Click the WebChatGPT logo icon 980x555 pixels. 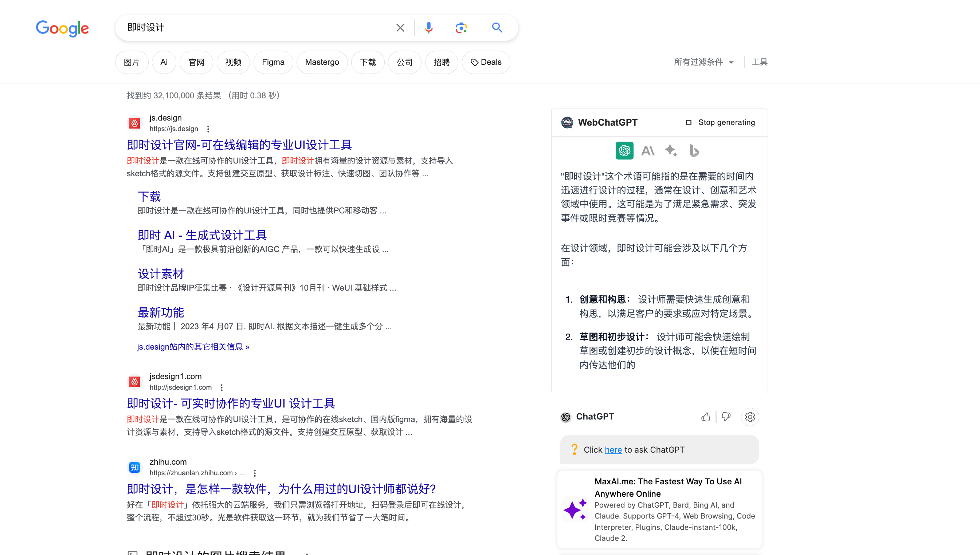tap(567, 122)
